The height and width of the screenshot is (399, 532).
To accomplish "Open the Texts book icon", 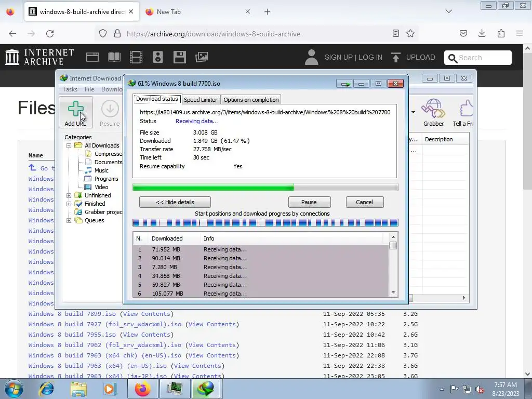I will pyautogui.click(x=114, y=57).
